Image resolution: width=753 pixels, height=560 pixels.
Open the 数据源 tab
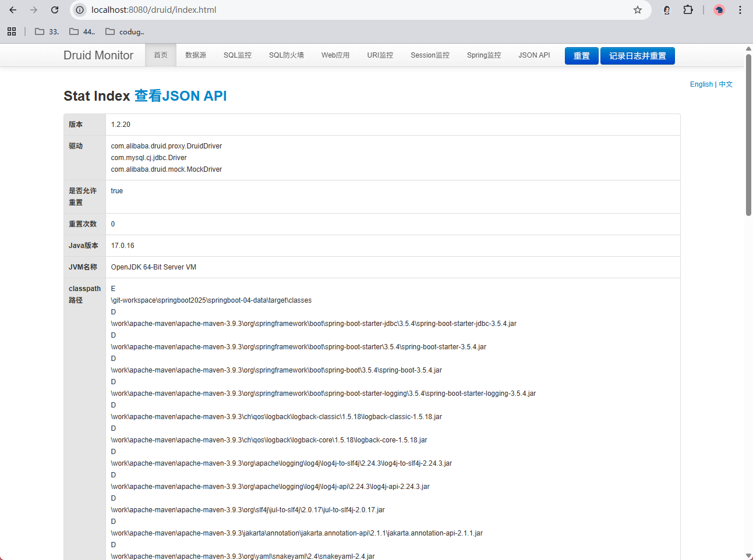pos(196,55)
